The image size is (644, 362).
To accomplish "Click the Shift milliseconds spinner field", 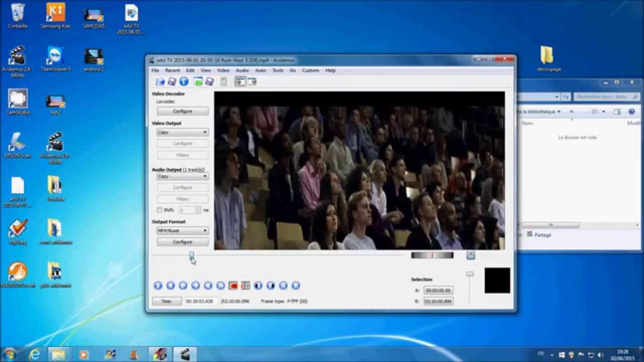I will 190,210.
